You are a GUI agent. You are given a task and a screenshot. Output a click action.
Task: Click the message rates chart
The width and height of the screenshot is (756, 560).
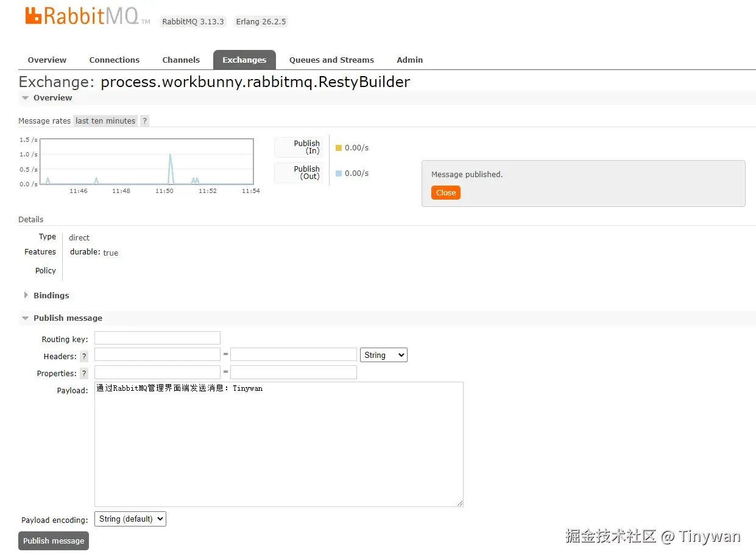(147, 161)
